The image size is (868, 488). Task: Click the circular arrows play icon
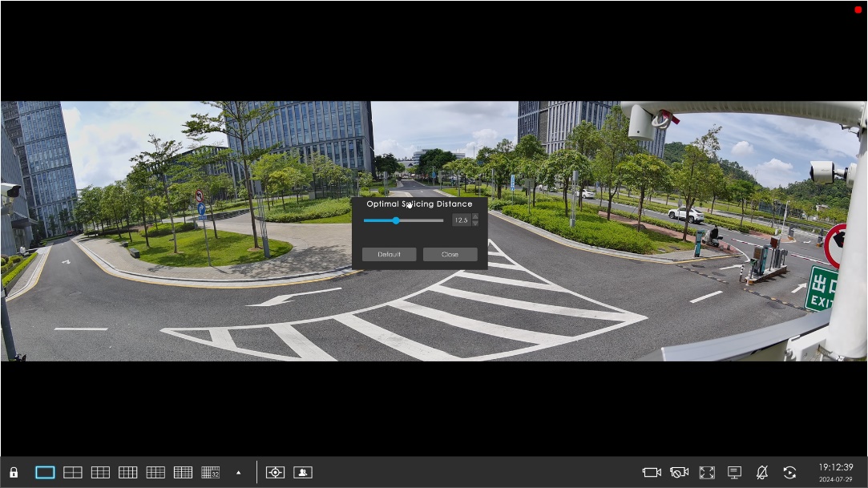pos(790,473)
